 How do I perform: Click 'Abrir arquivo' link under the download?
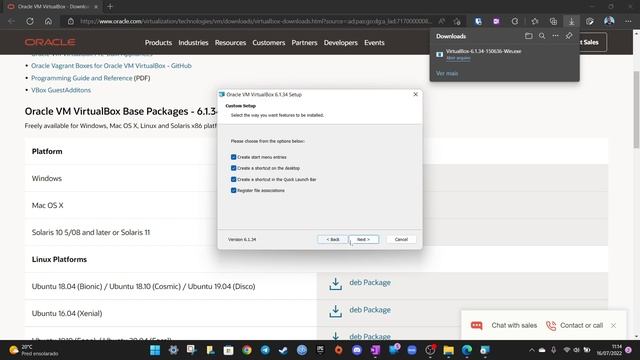(458, 58)
